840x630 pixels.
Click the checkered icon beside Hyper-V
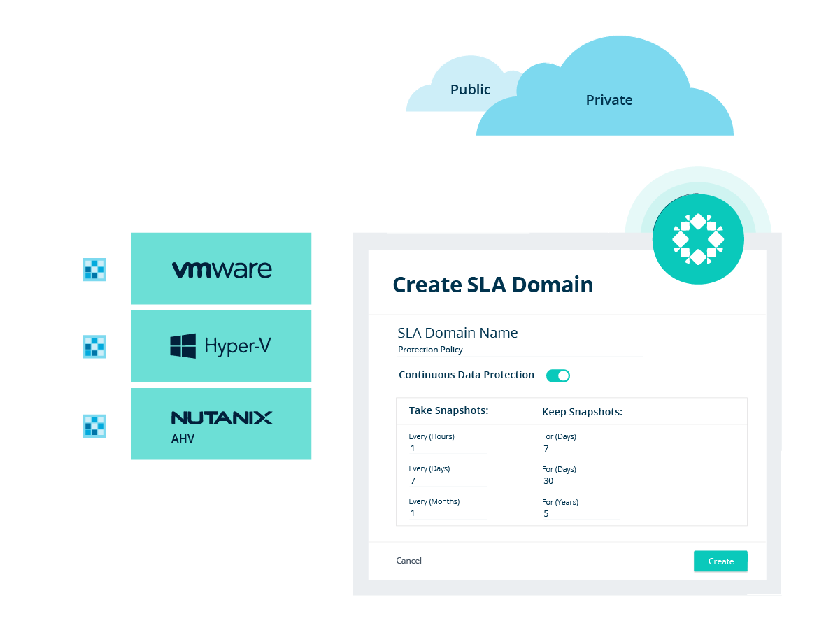(94, 347)
